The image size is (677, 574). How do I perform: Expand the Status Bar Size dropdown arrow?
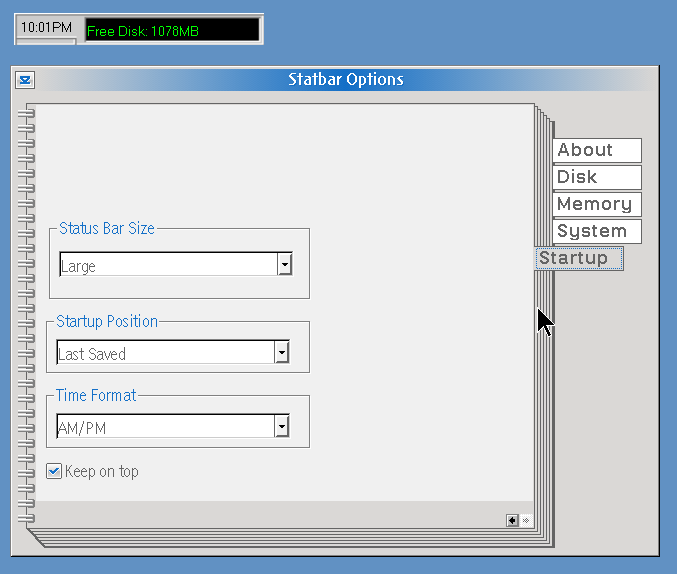pos(285,265)
